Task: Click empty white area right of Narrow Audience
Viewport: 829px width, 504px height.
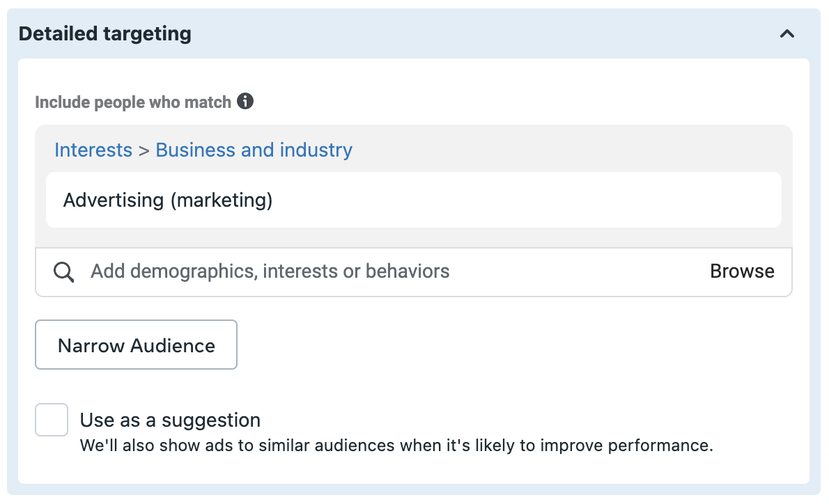Action: click(518, 345)
